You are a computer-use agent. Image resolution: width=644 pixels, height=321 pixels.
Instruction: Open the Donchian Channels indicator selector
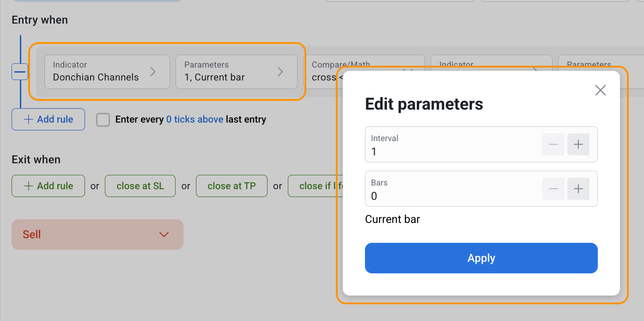click(x=107, y=72)
